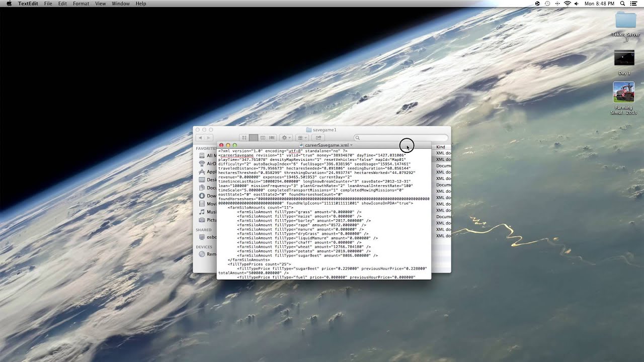This screenshot has width=644, height=362.
Task: Switch Finder to icon view
Action: point(245,138)
